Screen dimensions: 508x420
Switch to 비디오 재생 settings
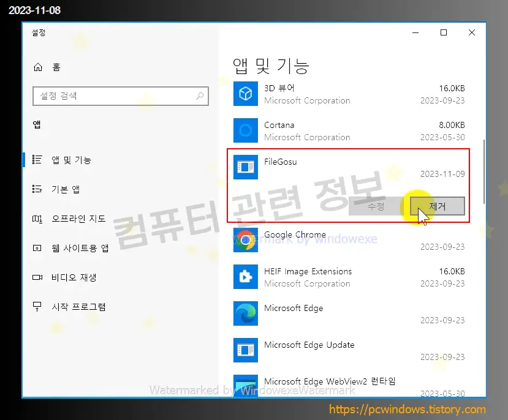tap(74, 277)
